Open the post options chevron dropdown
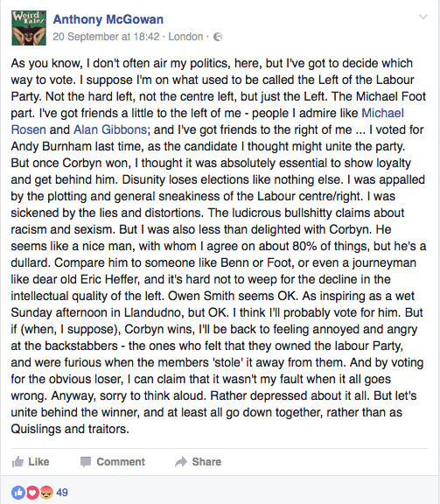Image resolution: width=440 pixels, height=504 pixels. point(423,17)
